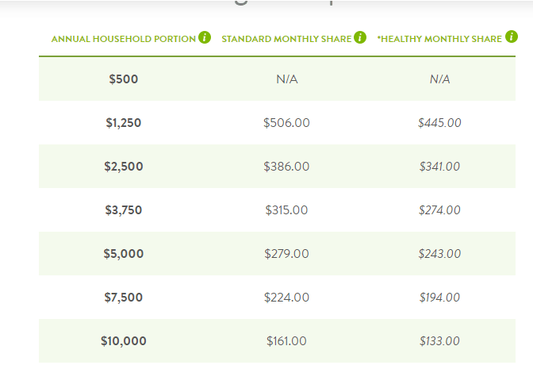Click the Standard Monthly Share column header
The image size is (533, 392).
286,39
